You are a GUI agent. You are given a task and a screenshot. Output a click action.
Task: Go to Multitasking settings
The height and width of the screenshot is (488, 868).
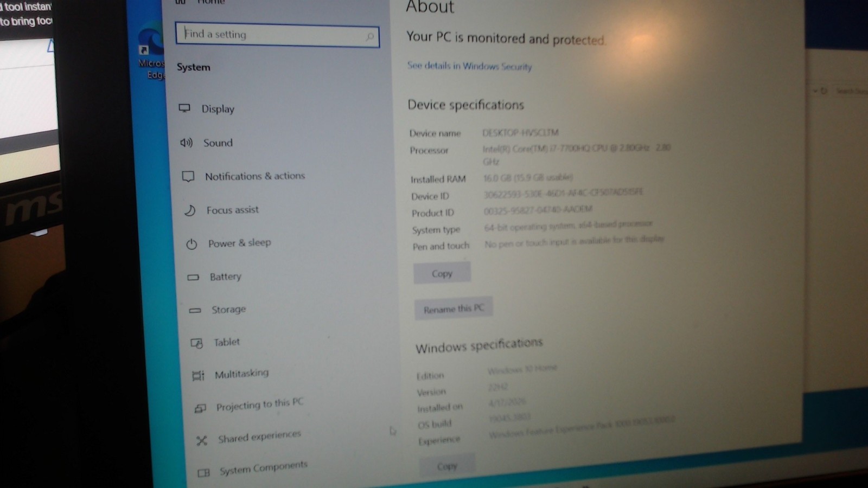pos(242,374)
